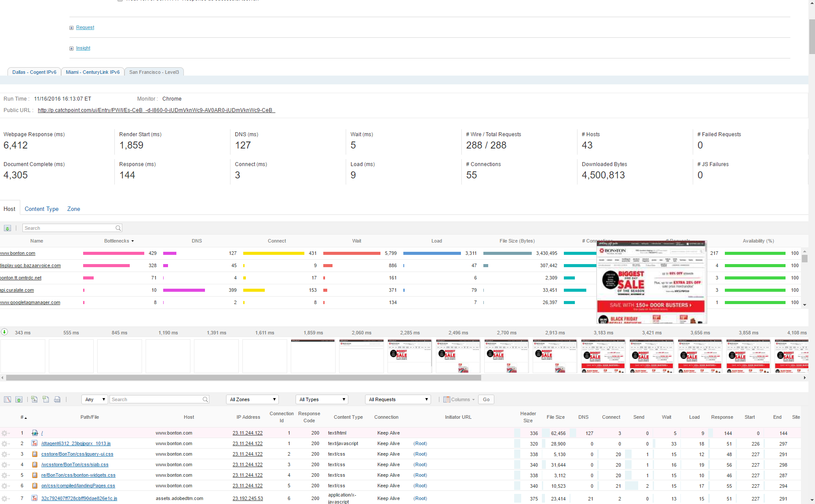
Task: Open the All Requests dropdown
Action: tap(398, 399)
